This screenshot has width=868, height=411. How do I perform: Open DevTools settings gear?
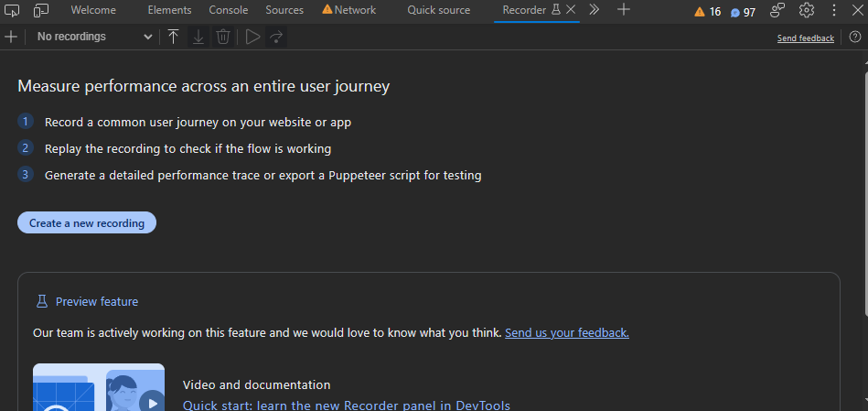pos(806,10)
